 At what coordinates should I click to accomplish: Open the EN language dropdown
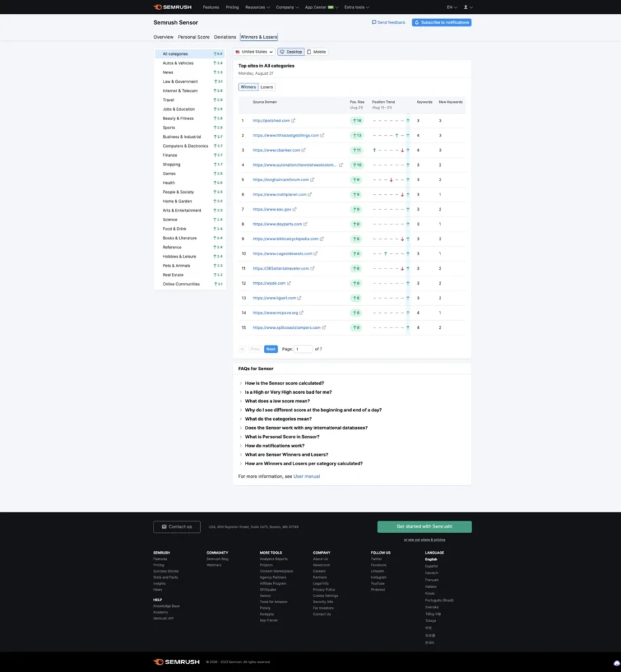tap(452, 7)
